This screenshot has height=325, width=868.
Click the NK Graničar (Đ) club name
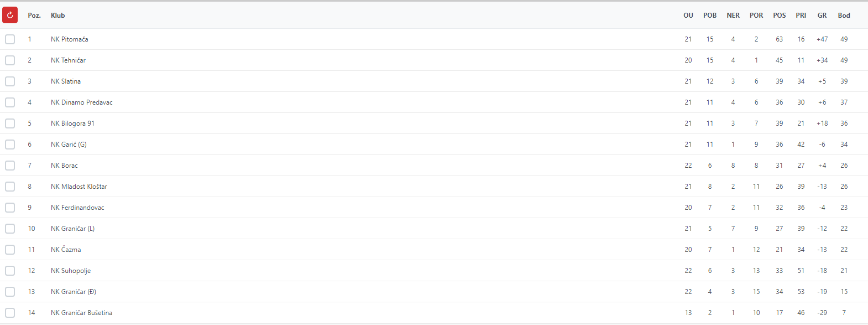tap(74, 292)
